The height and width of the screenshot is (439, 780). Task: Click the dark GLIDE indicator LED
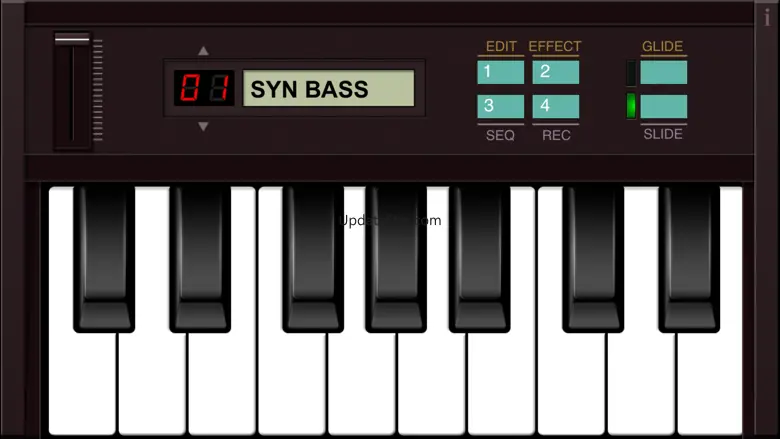point(631,73)
